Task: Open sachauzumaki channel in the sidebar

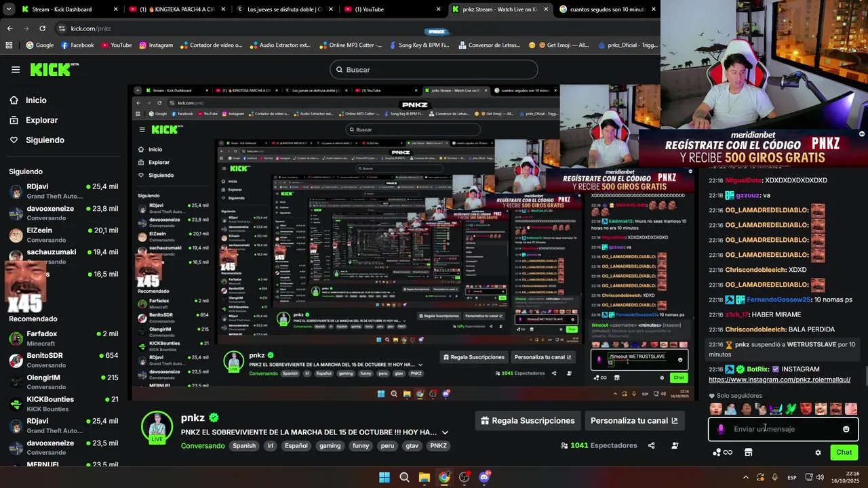Action: [x=63, y=257]
